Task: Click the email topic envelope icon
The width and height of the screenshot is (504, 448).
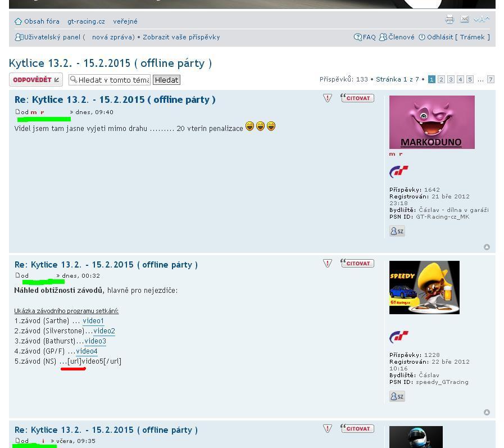Action: point(464,19)
